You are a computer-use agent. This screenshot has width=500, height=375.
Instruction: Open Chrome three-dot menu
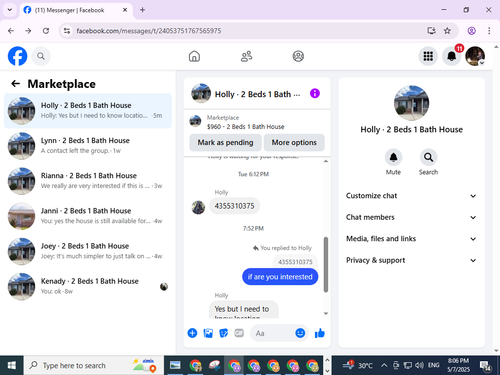click(489, 31)
